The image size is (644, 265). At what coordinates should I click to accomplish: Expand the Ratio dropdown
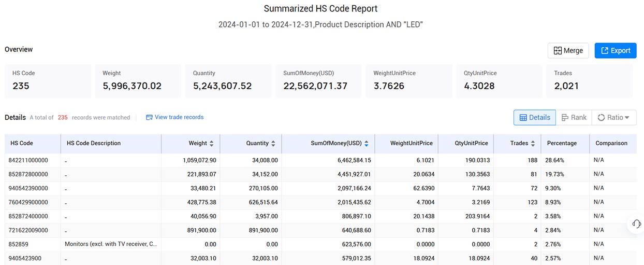[x=614, y=117]
